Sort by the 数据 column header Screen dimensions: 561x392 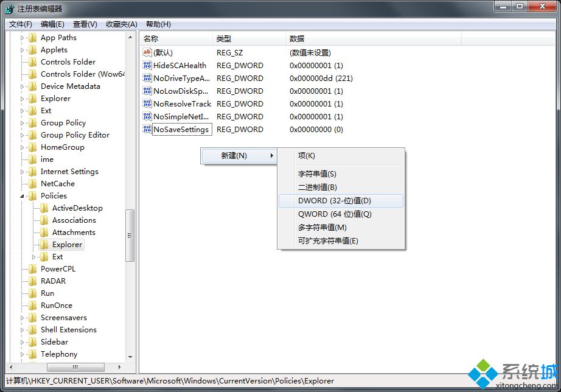tap(374, 39)
